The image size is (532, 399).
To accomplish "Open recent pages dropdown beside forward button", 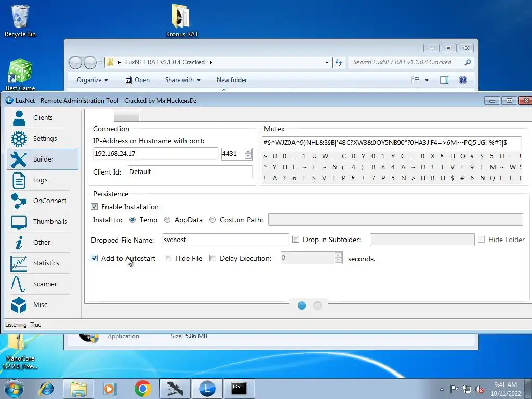I will [x=100, y=63].
